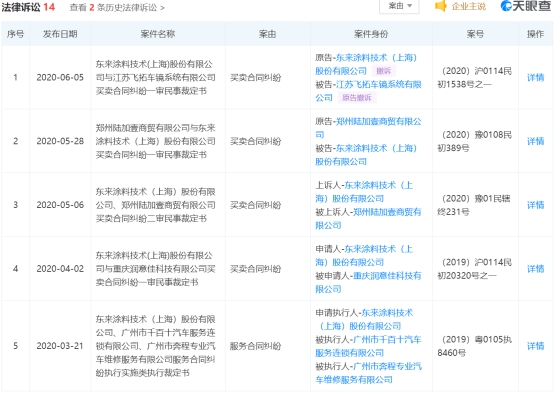Click 服务合同纠纷 cause cell in row 5
The height and width of the screenshot is (393, 554).
tap(255, 346)
